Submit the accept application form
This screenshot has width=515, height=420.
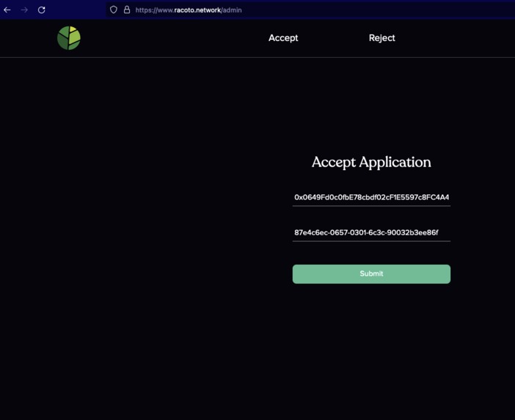(371, 274)
